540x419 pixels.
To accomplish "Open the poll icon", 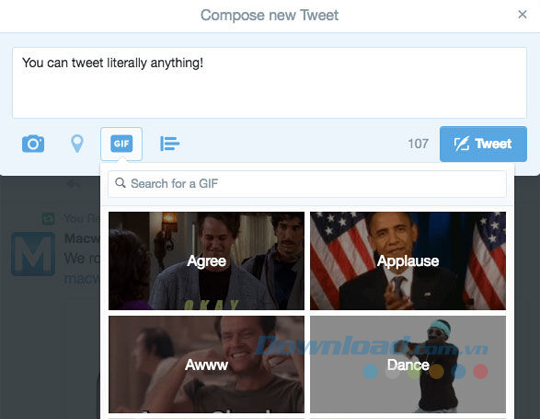I will coord(170,144).
